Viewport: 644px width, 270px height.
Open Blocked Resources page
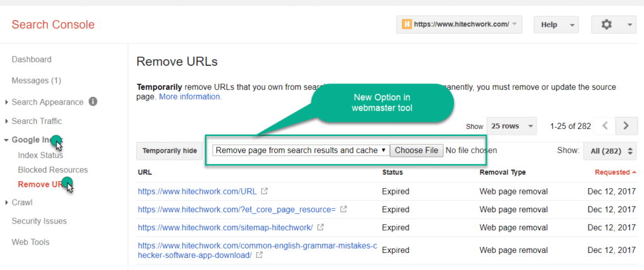pos(53,170)
